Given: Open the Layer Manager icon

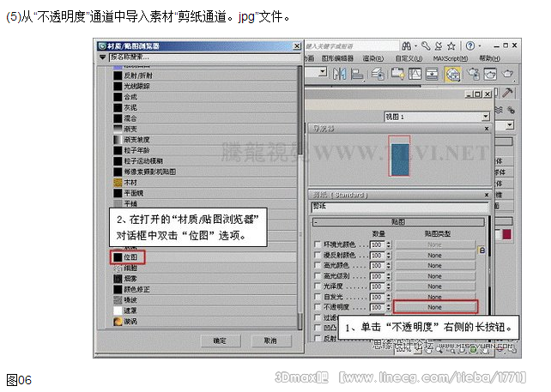Looking at the screenshot, I should pyautogui.click(x=378, y=74).
